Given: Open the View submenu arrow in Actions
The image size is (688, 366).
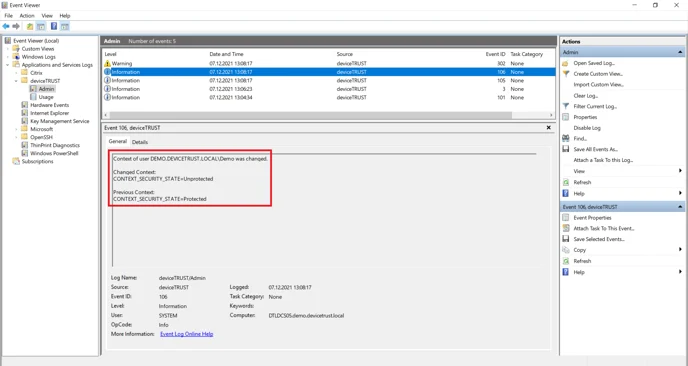Looking at the screenshot, I should click(680, 171).
